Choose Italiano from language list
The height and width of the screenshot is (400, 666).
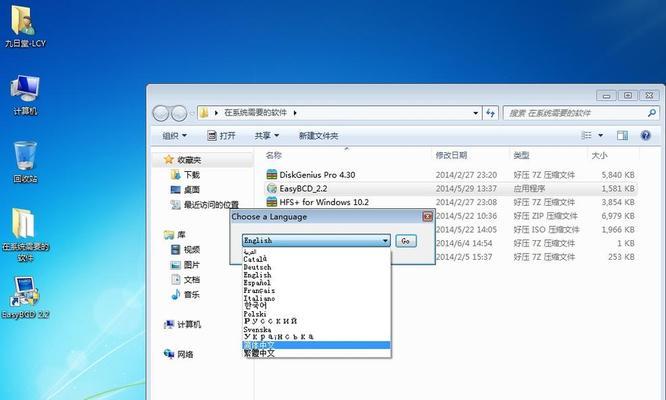(x=316, y=298)
